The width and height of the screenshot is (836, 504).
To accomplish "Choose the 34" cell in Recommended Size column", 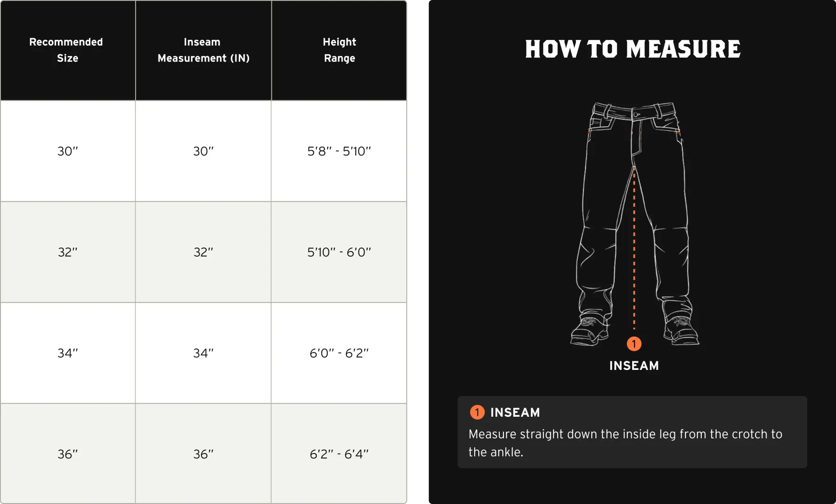I will pyautogui.click(x=68, y=353).
